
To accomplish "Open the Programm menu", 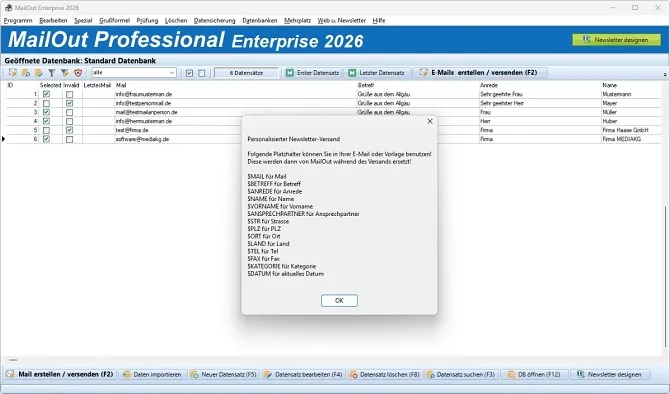I will (x=18, y=21).
